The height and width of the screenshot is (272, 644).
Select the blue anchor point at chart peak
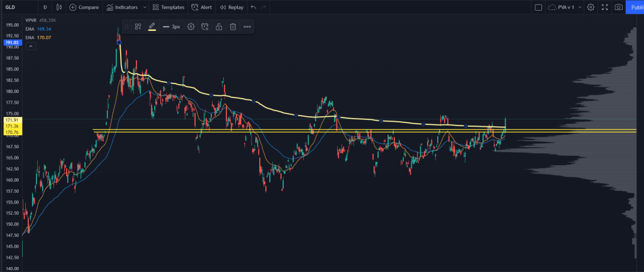click(119, 42)
